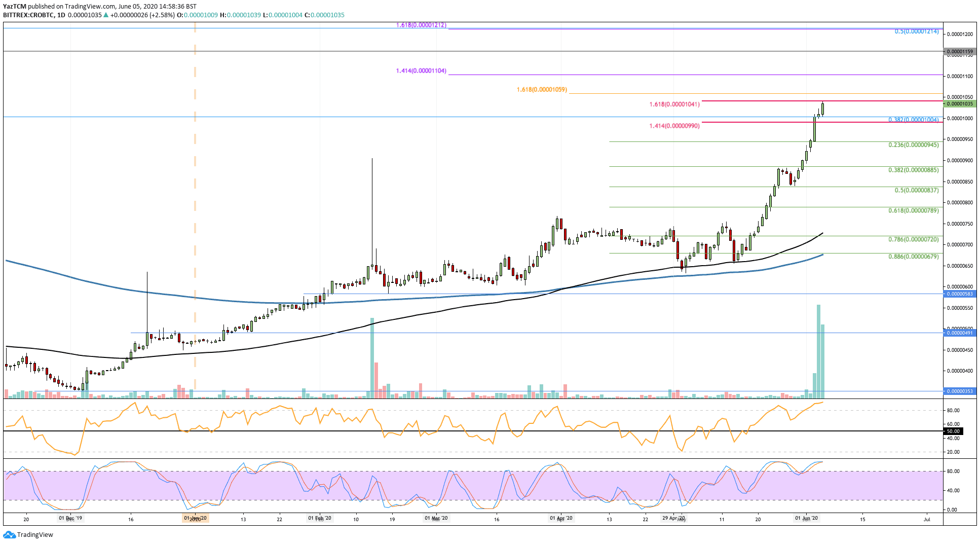980x544 pixels.
Task: Click the 60.00 label on RSI axis
Action: 953,424
